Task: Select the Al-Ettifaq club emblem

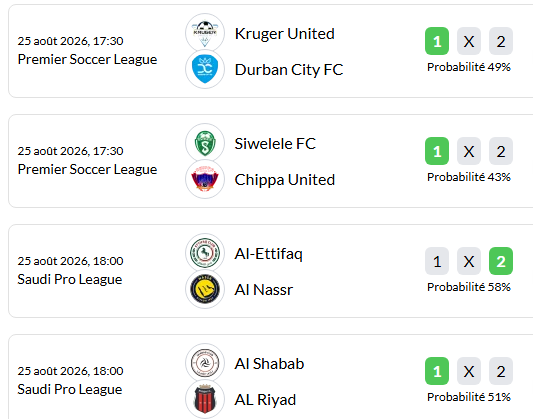Action: coord(205,253)
